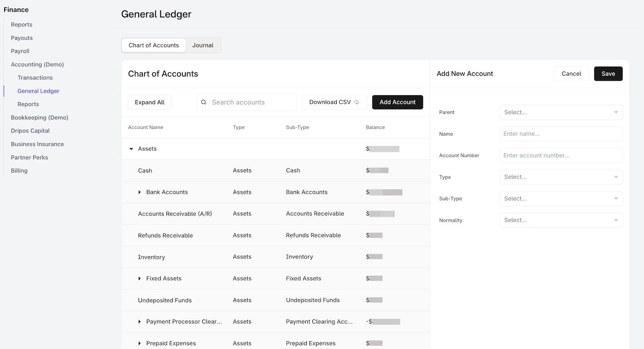Focus the Search accounts field
The width and height of the screenshot is (644, 349).
click(247, 102)
